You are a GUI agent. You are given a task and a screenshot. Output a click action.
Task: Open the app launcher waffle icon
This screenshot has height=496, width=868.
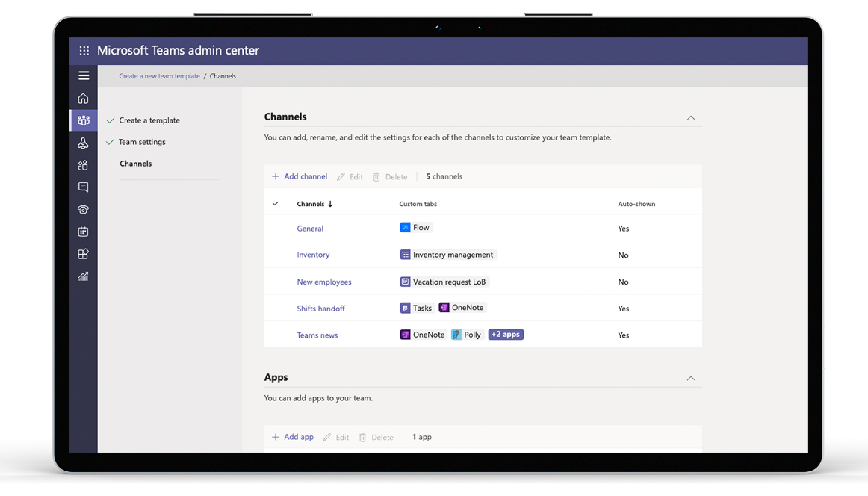pyautogui.click(x=84, y=50)
